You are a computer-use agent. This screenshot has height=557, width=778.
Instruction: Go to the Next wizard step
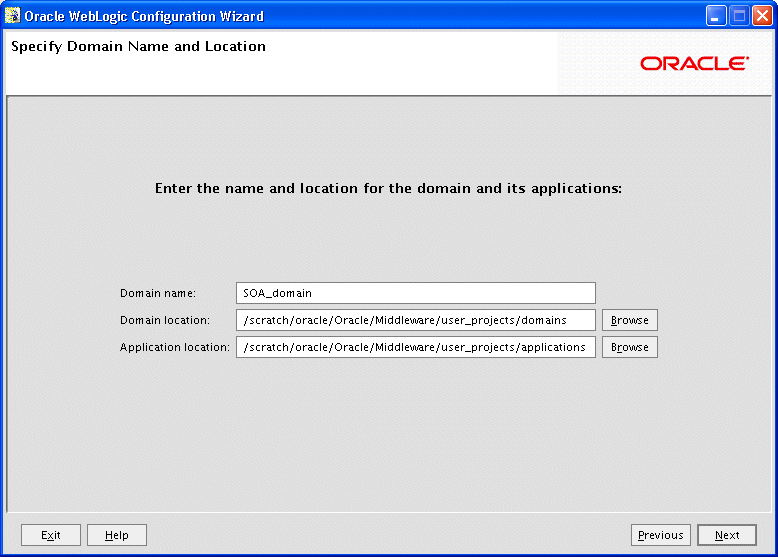[727, 535]
